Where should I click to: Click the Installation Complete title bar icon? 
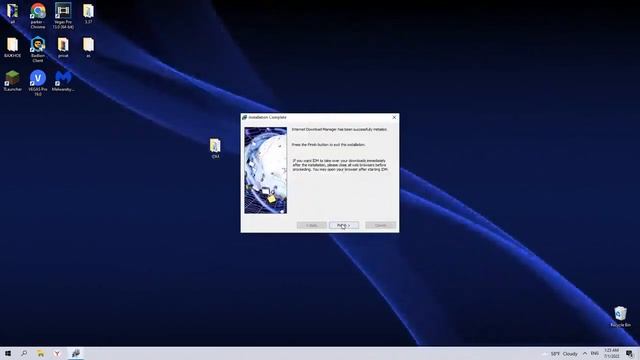tap(244, 117)
